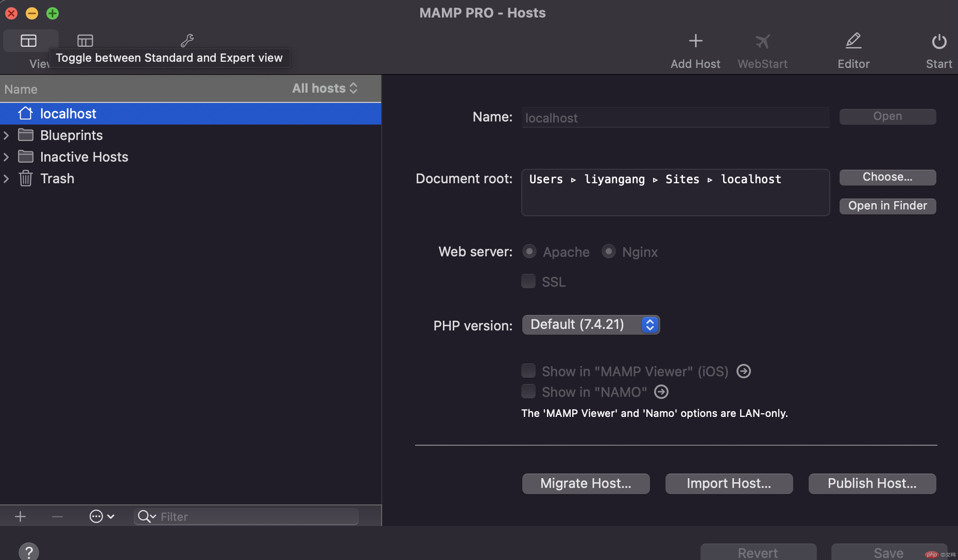
Task: Expand the Inactive Hosts group
Action: (6, 157)
